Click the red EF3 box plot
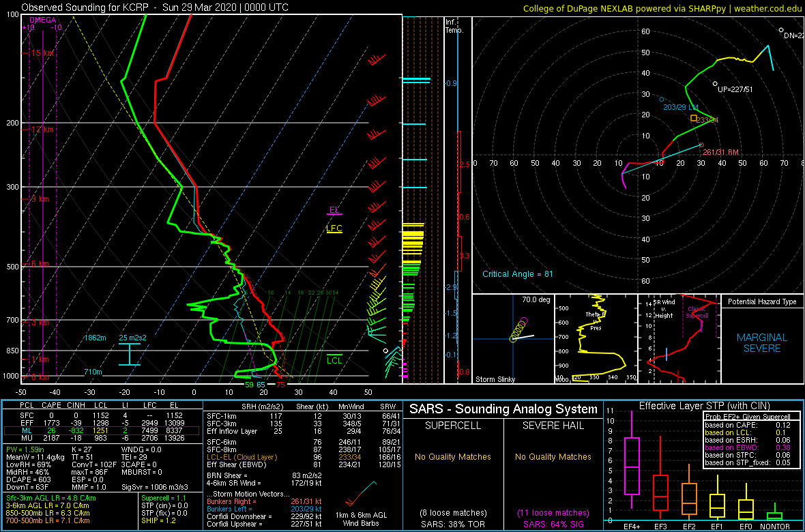Viewport: 805px width, 532px height. click(660, 476)
